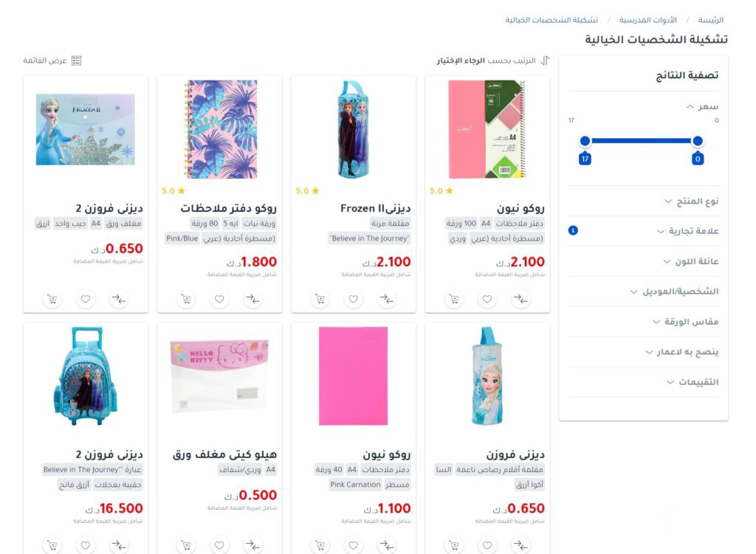Open الأدوات المدرسية breadcrumb link

(x=647, y=20)
